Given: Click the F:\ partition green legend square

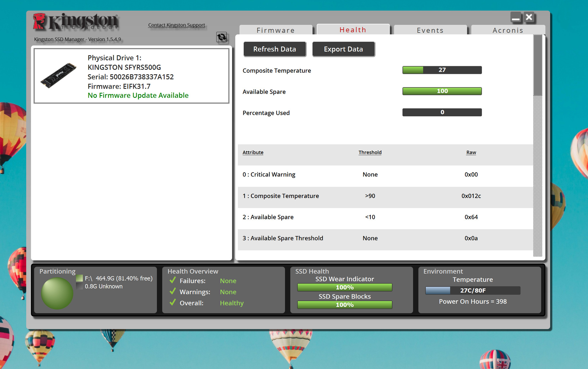Looking at the screenshot, I should coord(79,278).
